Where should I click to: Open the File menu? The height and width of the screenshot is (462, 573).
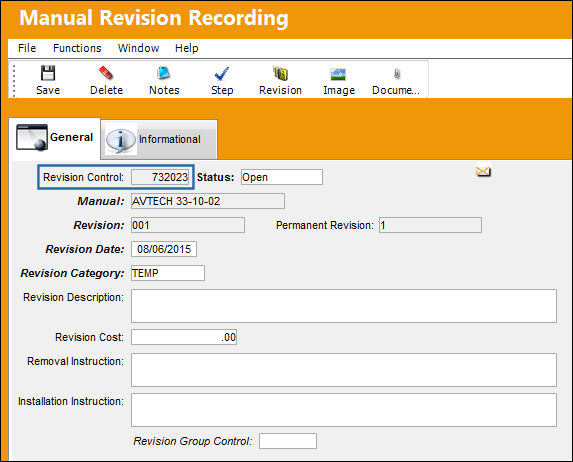pyautogui.click(x=27, y=48)
